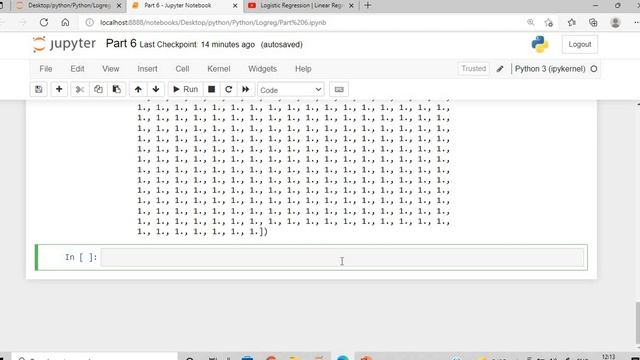The width and height of the screenshot is (640, 360).
Task: Open the Insert menu
Action: pyautogui.click(x=147, y=69)
